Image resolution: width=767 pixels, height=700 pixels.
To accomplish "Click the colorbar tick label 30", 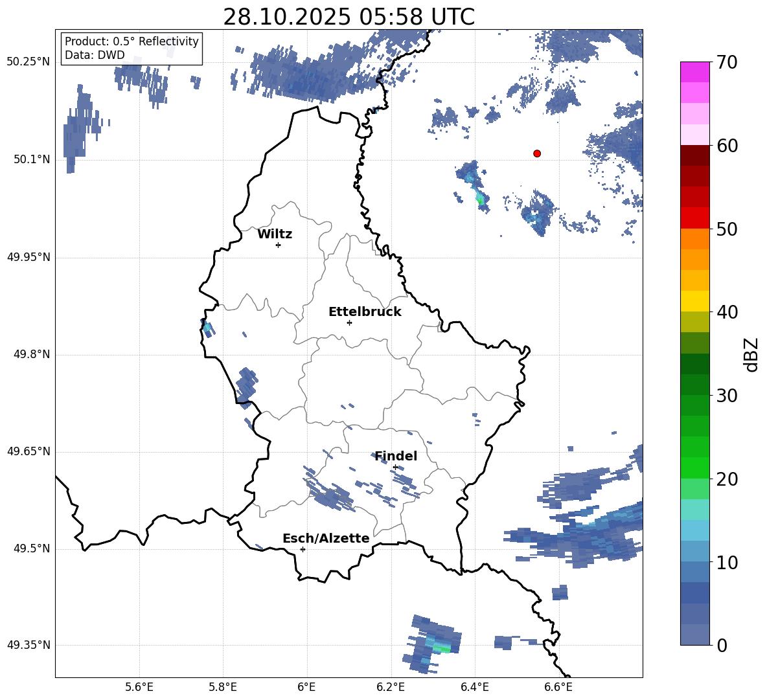I will click(727, 396).
